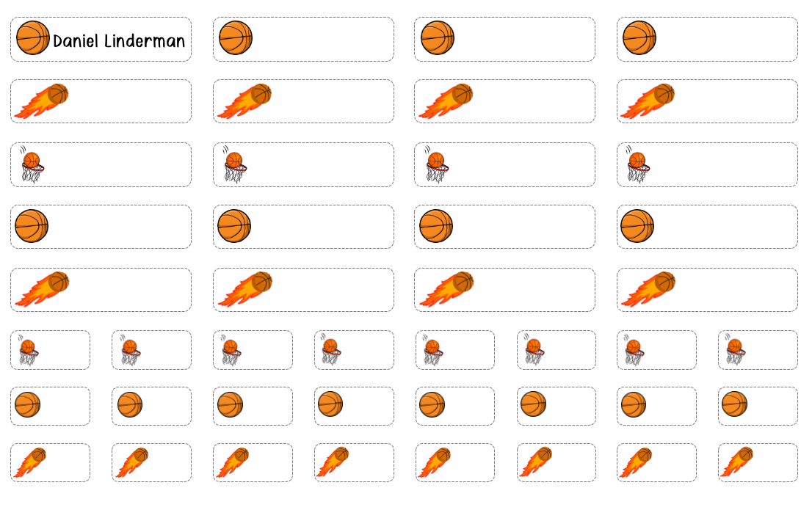812x521 pixels.
Task: Select the top-right label's basketball icon
Action: tap(639, 37)
